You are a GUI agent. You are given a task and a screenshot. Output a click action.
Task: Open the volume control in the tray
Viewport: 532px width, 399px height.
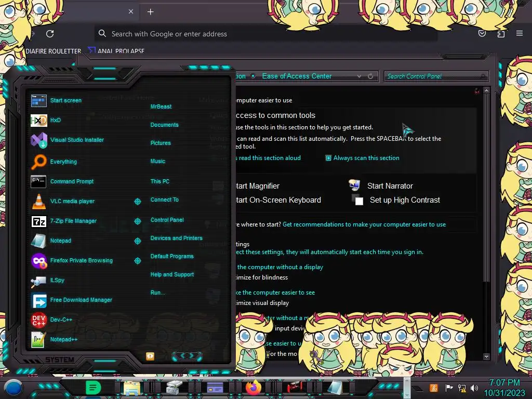474,388
